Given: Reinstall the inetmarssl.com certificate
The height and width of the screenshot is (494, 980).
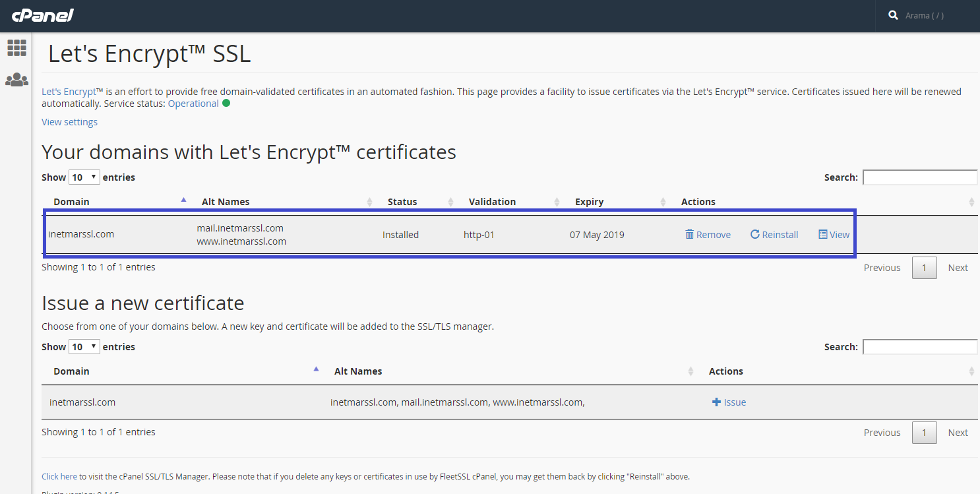Looking at the screenshot, I should coord(774,235).
